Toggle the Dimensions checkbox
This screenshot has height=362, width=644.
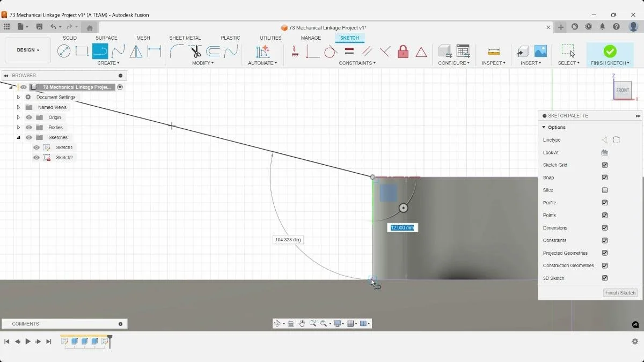tap(605, 228)
